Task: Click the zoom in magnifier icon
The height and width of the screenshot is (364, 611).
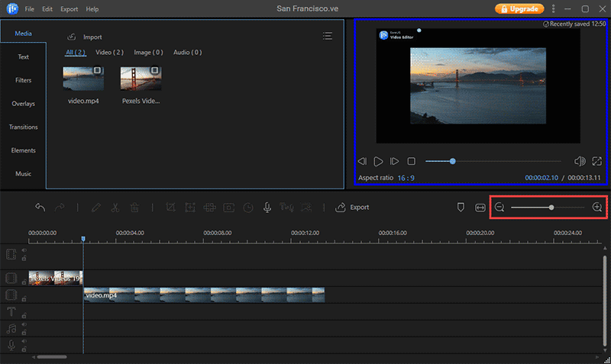Action: tap(597, 207)
